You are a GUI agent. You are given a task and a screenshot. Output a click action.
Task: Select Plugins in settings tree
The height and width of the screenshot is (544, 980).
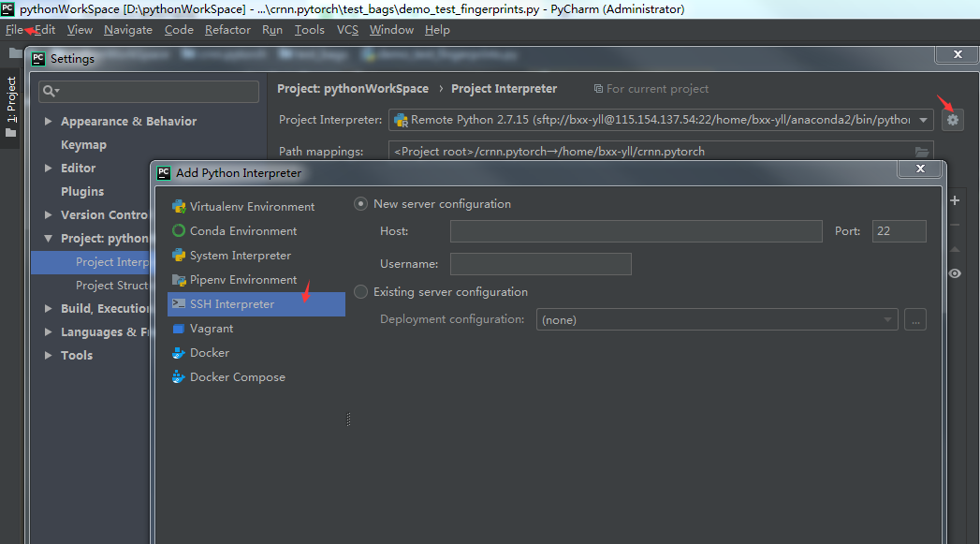(x=82, y=191)
